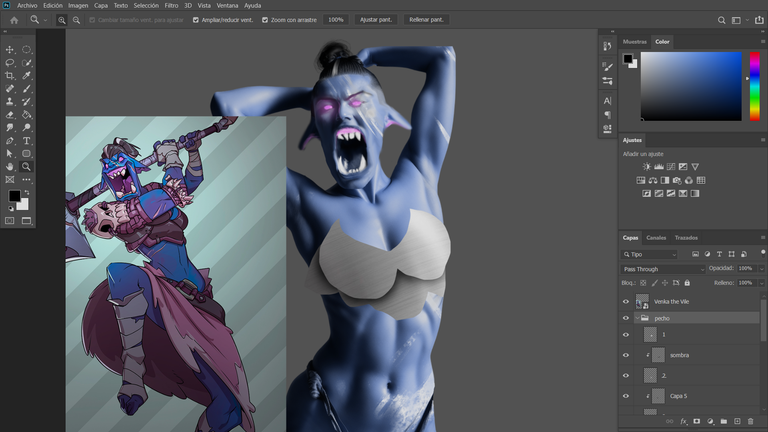Hide layer '2' visibility eye

tap(625, 376)
